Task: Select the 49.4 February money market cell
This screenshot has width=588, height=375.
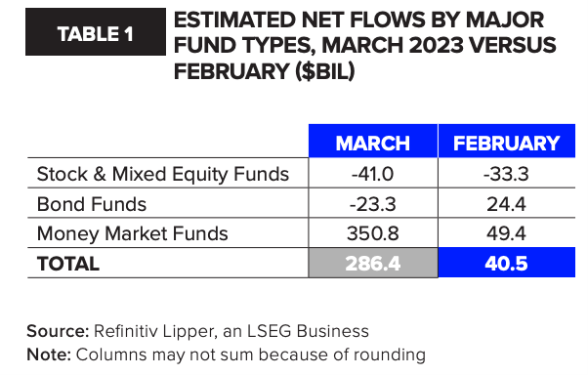Action: (507, 232)
